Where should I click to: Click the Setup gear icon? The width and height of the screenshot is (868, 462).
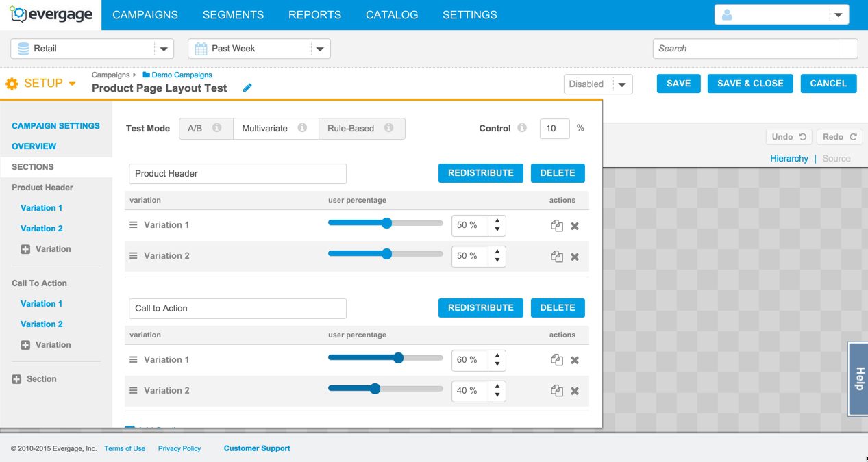(12, 84)
